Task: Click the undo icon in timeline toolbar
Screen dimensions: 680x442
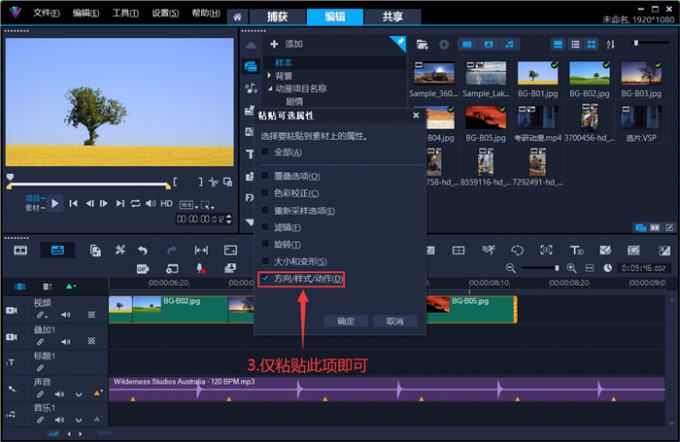Action: [143, 250]
